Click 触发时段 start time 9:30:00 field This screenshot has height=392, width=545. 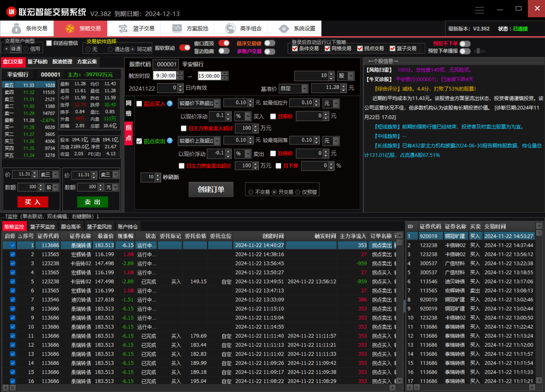[165, 76]
